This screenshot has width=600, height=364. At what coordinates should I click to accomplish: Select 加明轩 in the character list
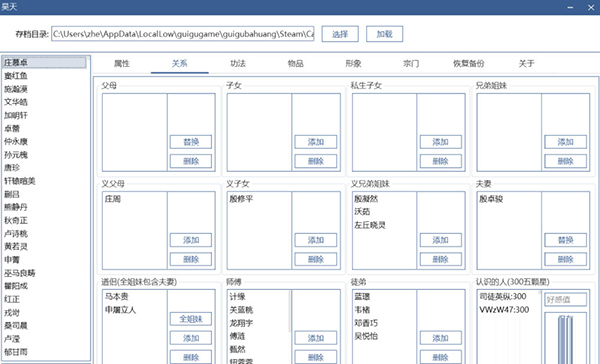tap(16, 115)
